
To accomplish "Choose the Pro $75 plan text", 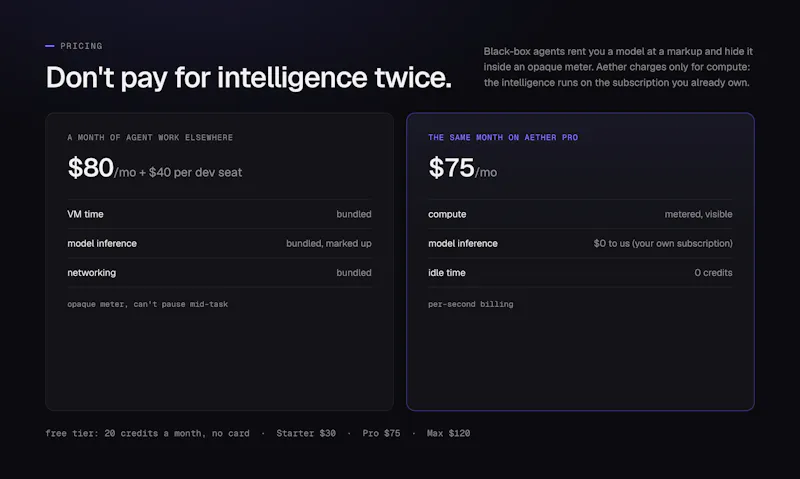I will point(381,433).
